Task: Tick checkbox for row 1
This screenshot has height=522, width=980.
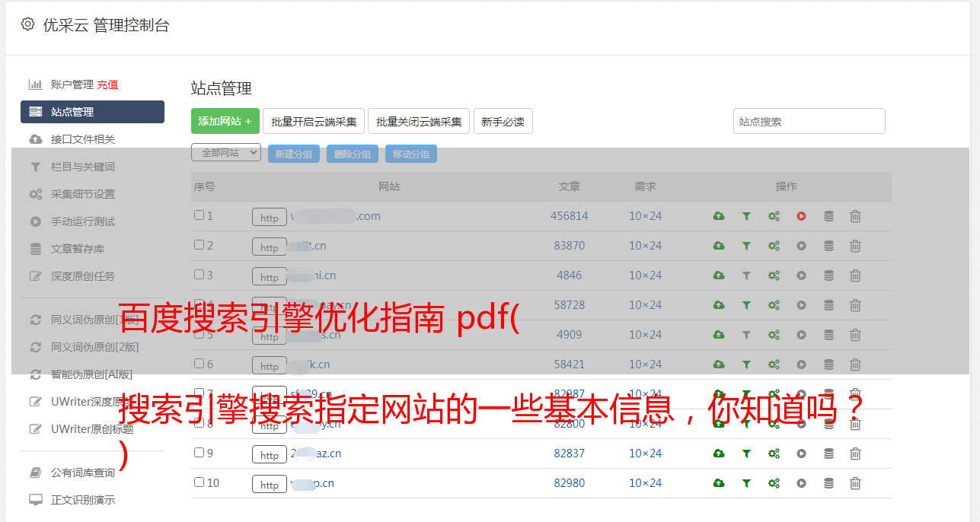Action: (x=199, y=215)
